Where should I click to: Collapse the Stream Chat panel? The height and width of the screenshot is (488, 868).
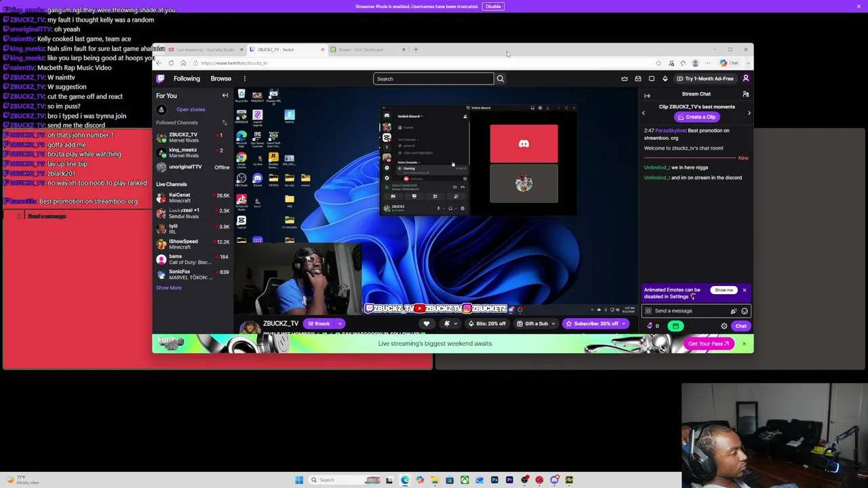pos(647,96)
